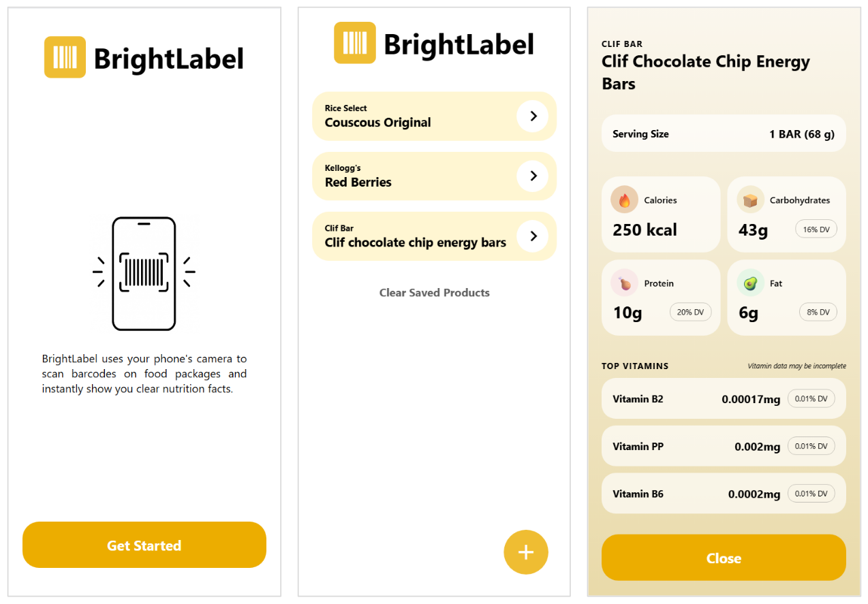Screen dimensions: 868x604
Task: Click the Carbohydrates cube icon
Action: (x=751, y=200)
